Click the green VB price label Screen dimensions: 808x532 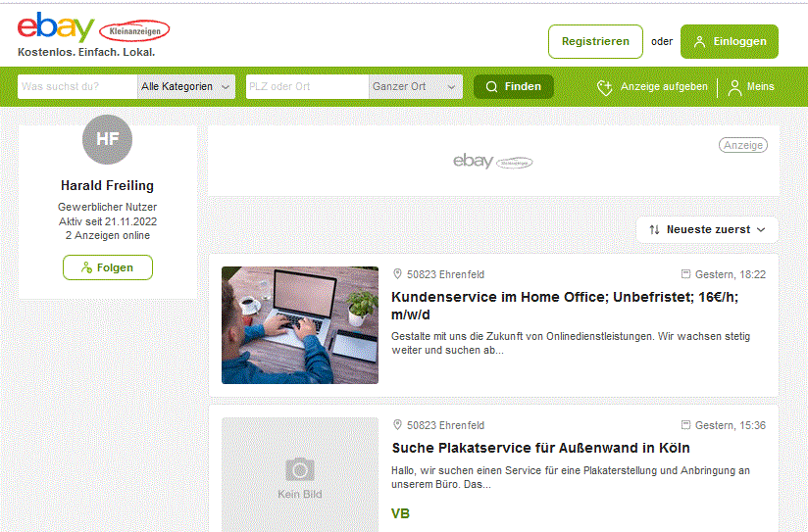click(400, 513)
